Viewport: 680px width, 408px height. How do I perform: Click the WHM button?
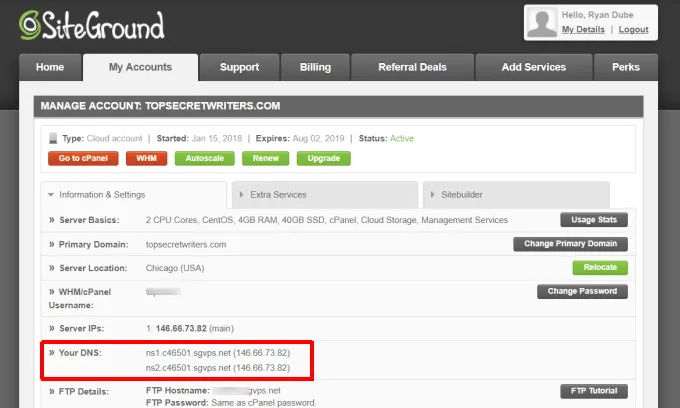point(146,158)
